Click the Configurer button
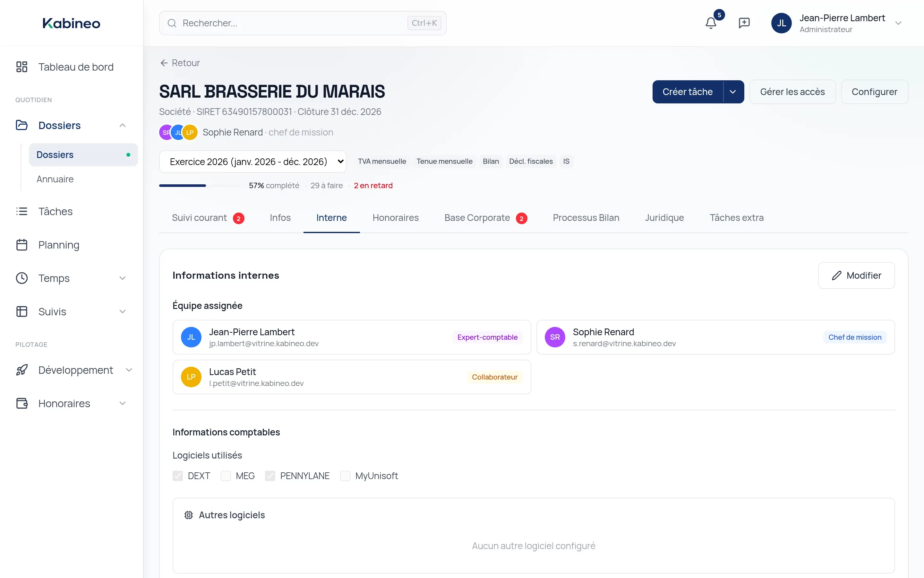The height and width of the screenshot is (578, 924). 874,92
